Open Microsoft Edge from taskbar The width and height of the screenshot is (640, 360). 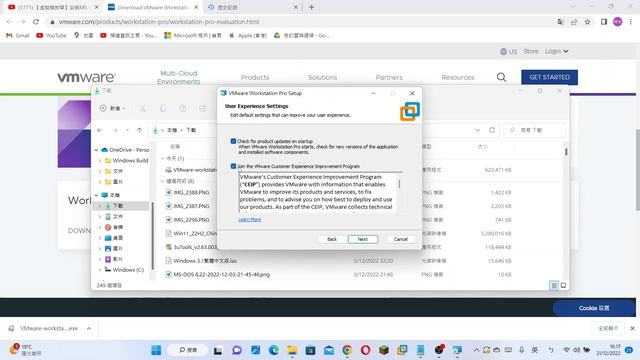tap(274, 350)
